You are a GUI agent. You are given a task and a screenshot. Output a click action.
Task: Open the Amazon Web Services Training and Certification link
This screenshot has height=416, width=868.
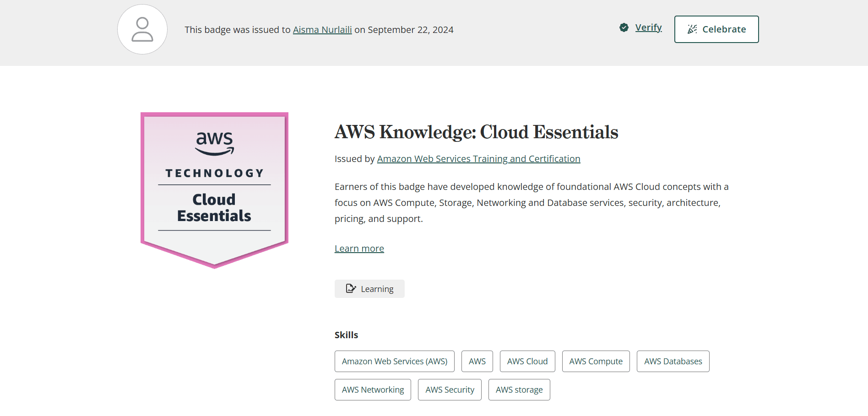tap(478, 159)
